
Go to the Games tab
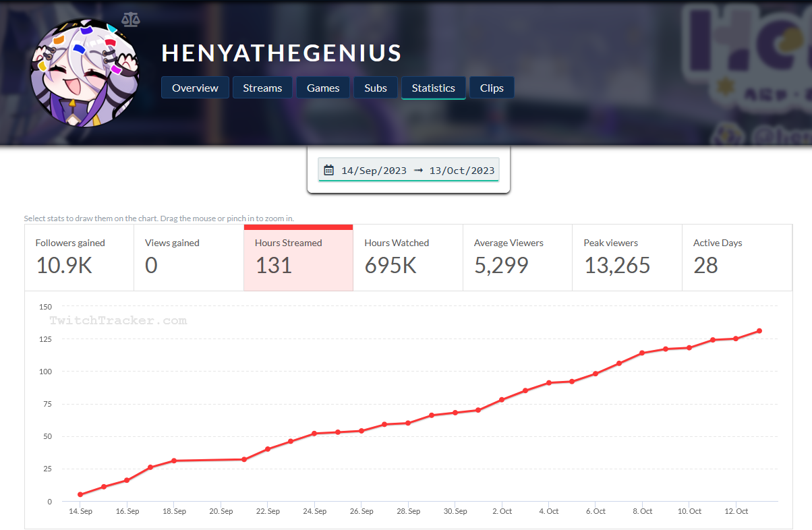point(323,88)
